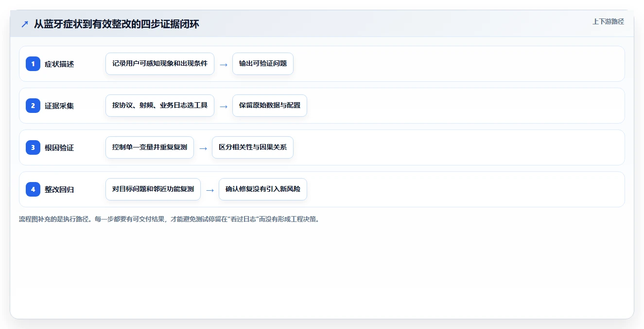Select the 按协议、射频、业务日志选工具 box
This screenshot has width=644, height=329.
click(160, 106)
